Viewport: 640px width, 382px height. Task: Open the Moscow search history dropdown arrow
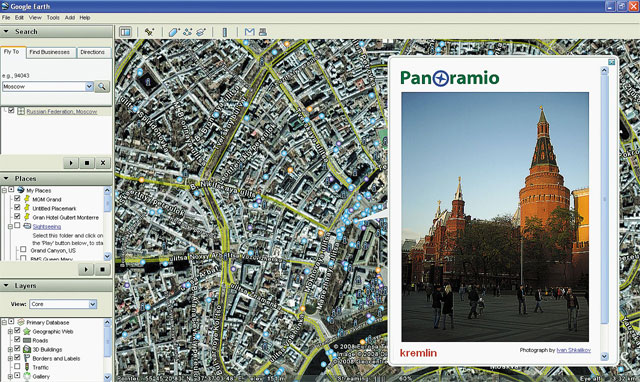tap(89, 86)
